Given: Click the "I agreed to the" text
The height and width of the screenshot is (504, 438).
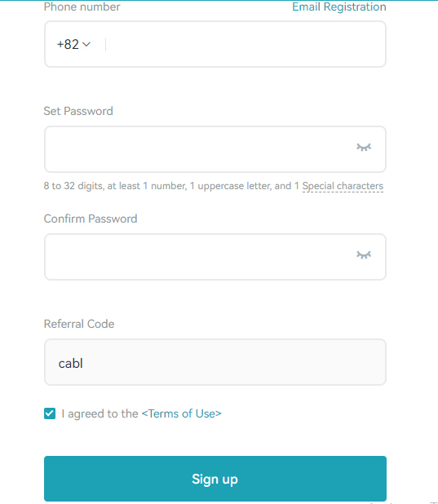Looking at the screenshot, I should point(100,413).
